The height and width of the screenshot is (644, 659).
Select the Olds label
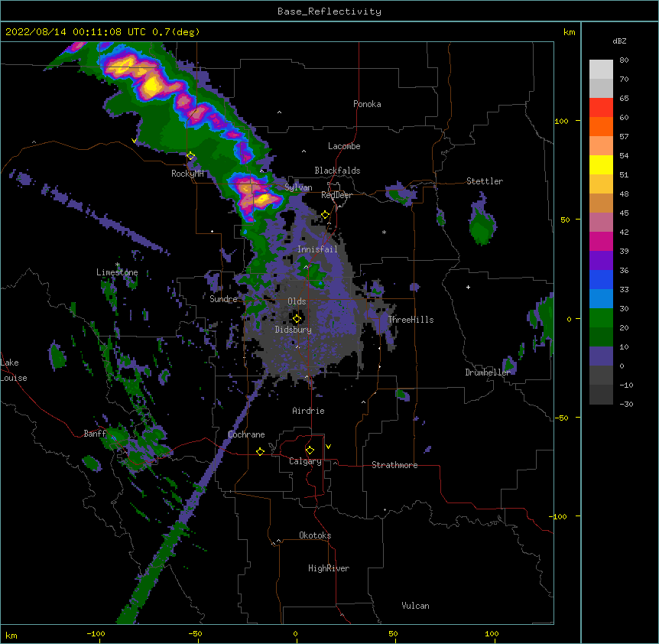coord(297,301)
